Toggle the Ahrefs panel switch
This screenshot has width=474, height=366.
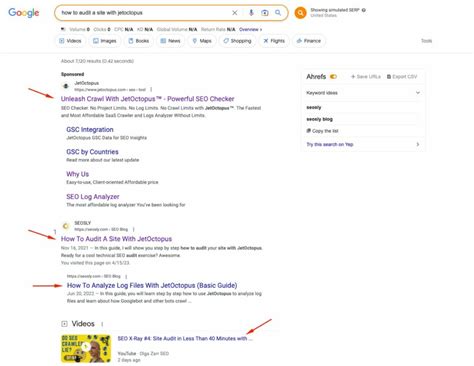coord(333,77)
